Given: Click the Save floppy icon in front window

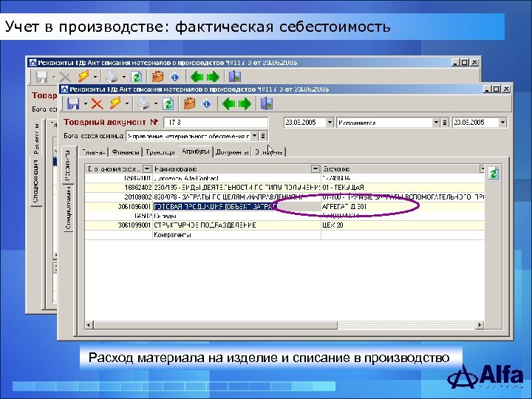Looking at the screenshot, I should pos(73,103).
